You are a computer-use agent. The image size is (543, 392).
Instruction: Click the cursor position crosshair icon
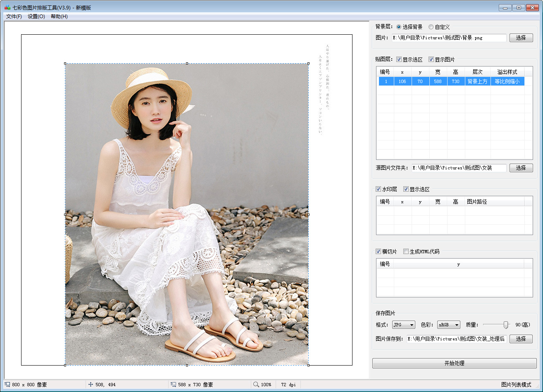(x=90, y=385)
